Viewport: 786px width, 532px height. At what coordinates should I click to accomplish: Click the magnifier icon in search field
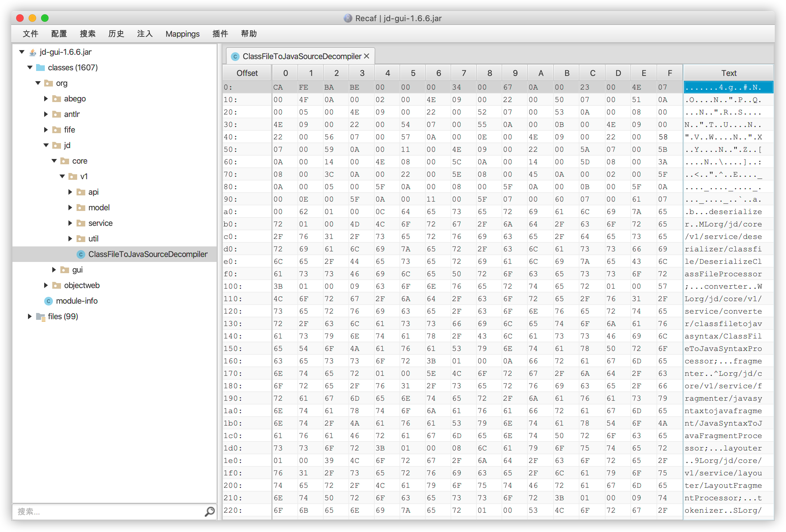coord(209,511)
